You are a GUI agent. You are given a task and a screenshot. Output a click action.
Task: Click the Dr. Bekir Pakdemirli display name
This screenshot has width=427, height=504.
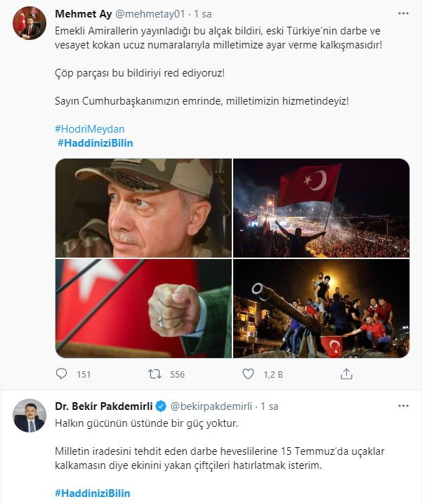coord(103,406)
